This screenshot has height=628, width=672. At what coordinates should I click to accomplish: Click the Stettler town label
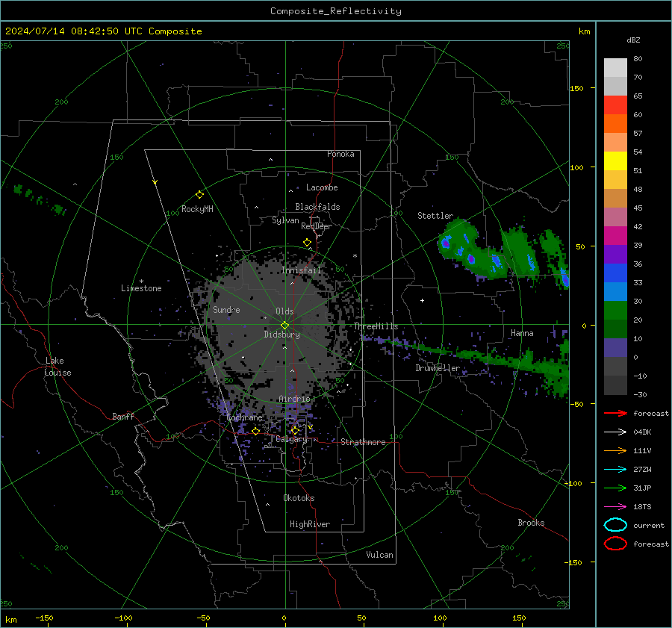point(435,216)
